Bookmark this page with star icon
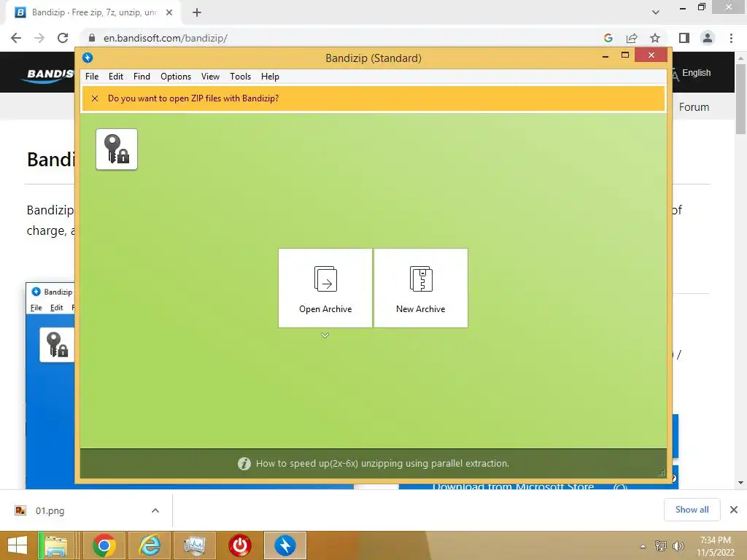 click(x=655, y=38)
